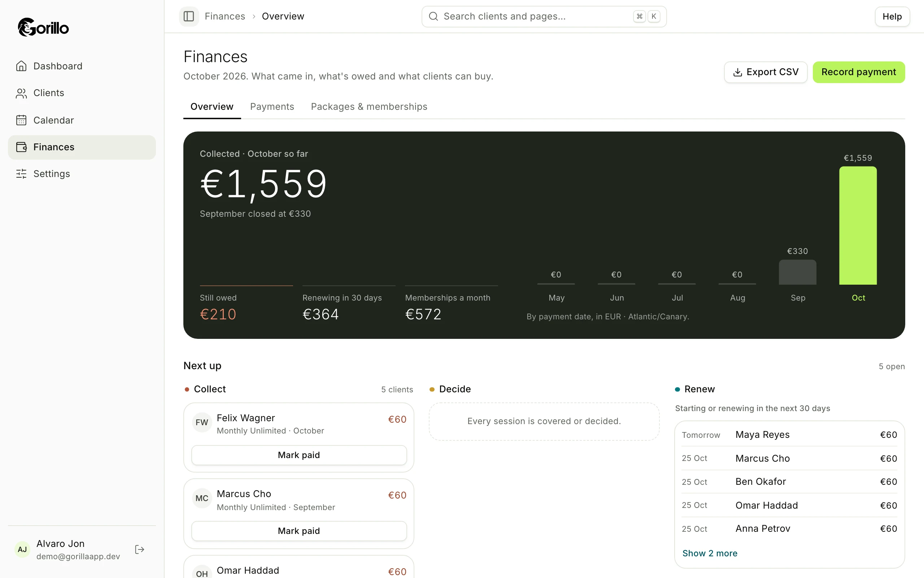This screenshot has height=578, width=924.
Task: Open the Packages & memberships tab
Action: coord(369,107)
